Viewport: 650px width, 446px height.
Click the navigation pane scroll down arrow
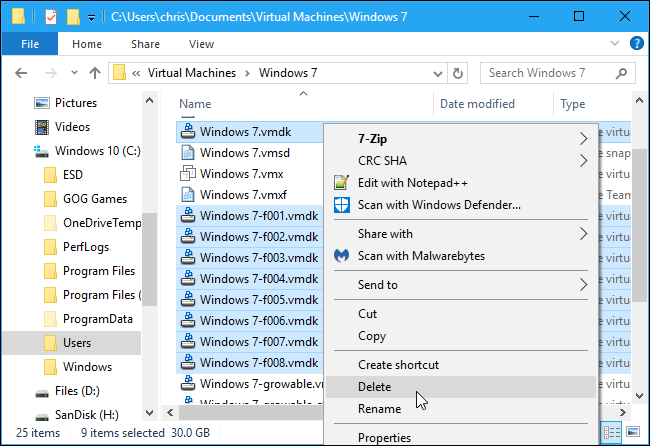(150, 413)
